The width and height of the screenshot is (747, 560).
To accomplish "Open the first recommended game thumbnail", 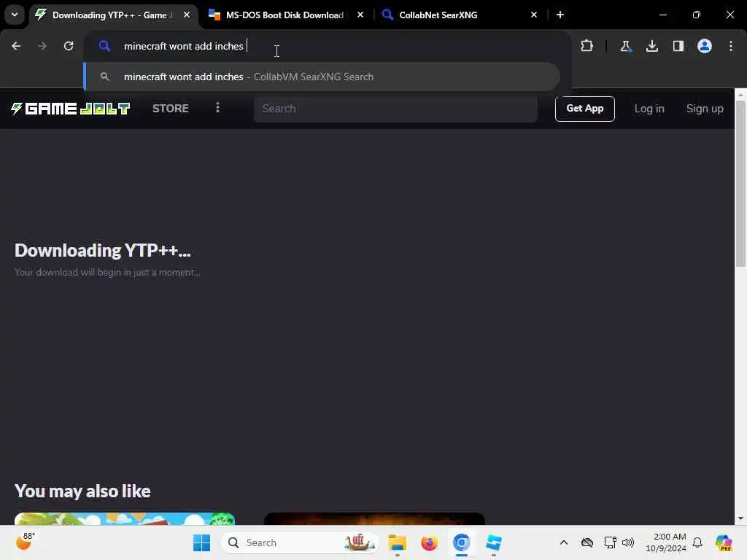I will pyautogui.click(x=124, y=519).
